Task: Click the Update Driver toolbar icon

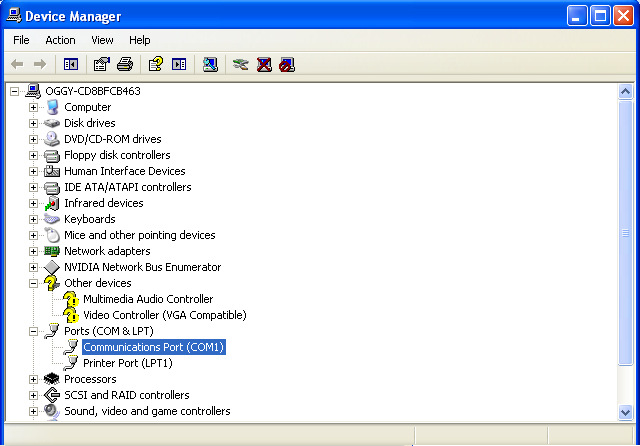Action: tap(240, 64)
